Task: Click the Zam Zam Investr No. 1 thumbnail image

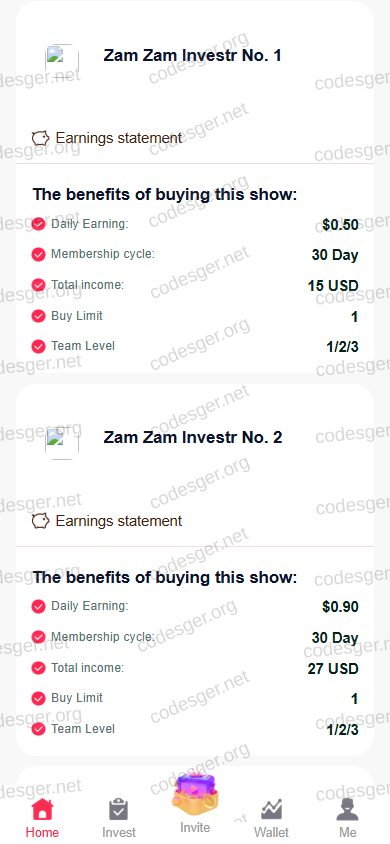Action: [x=62, y=61]
